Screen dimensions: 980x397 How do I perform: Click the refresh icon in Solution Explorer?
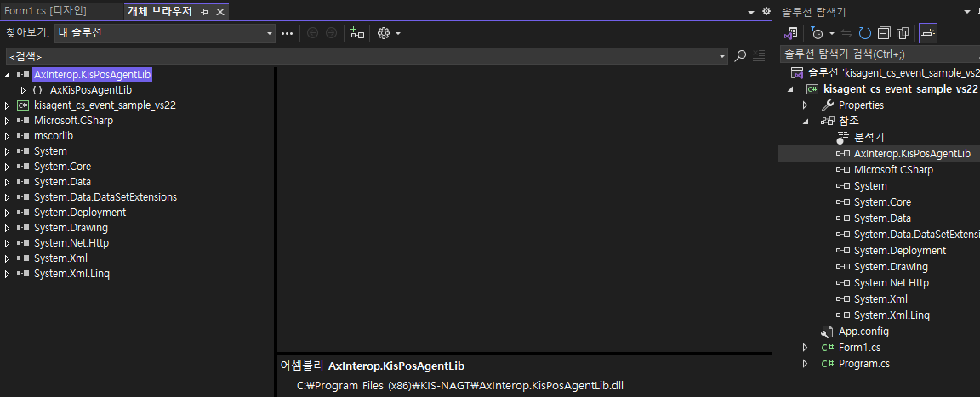coord(864,33)
